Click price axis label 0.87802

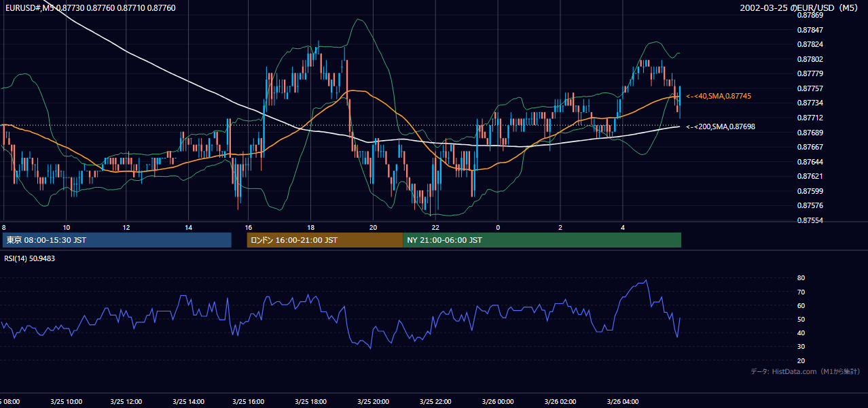click(810, 59)
